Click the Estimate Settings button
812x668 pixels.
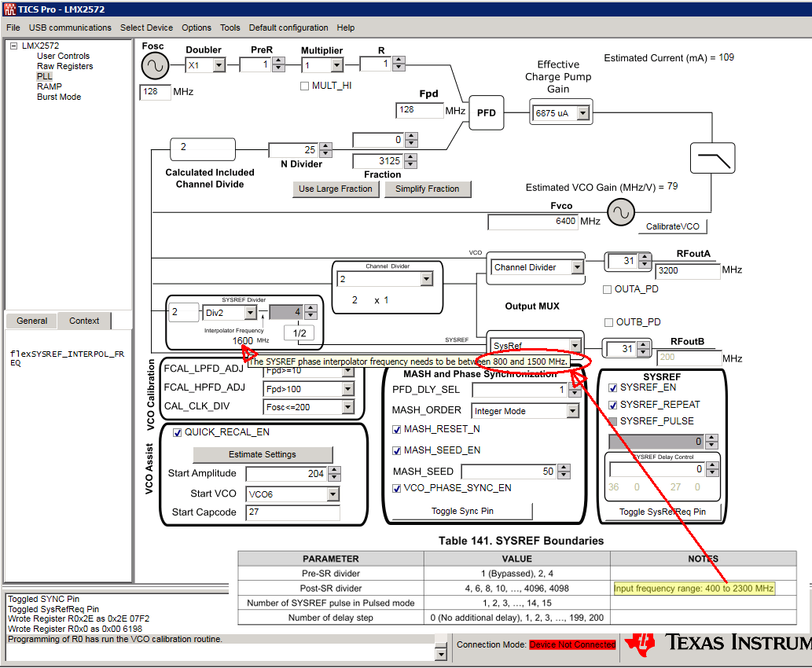263,455
